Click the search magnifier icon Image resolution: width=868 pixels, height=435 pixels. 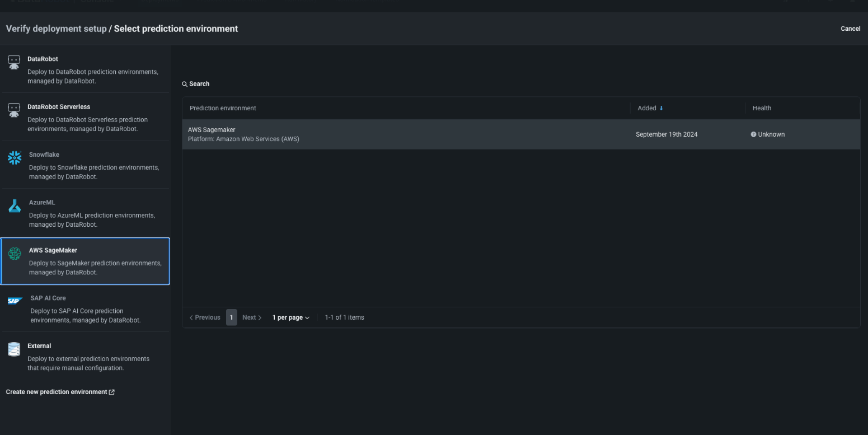pos(185,83)
